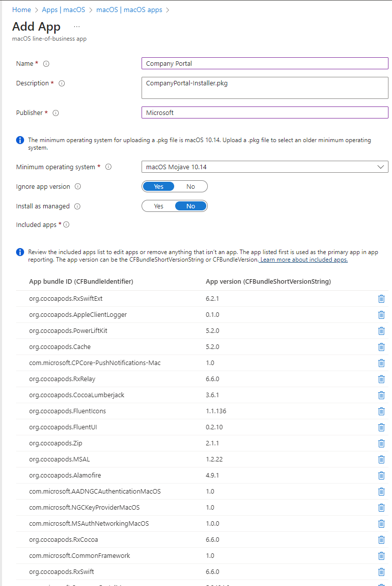
Task: Remove the org.cocoapods.CocoaLumberjack app
Action: tap(381, 395)
